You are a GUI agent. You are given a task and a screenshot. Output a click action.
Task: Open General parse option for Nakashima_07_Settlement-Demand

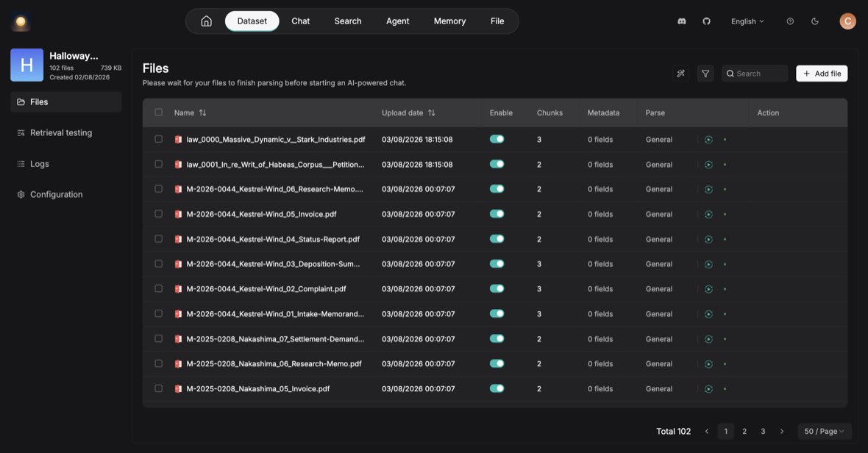659,339
